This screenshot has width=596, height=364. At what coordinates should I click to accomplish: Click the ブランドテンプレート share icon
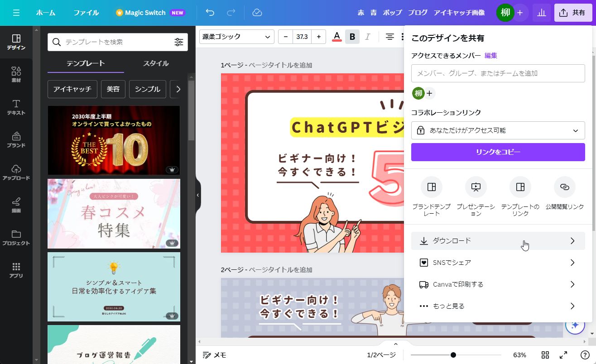[x=431, y=187]
